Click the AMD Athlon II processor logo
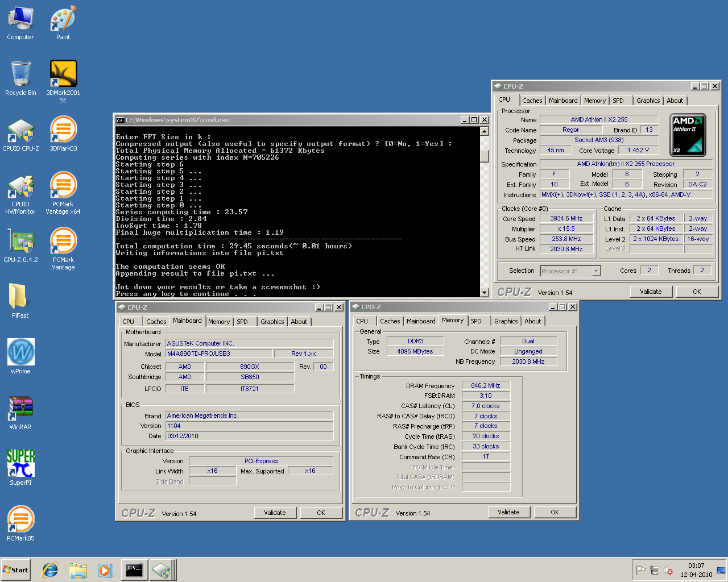Image resolution: width=728 pixels, height=582 pixels. coord(688,135)
